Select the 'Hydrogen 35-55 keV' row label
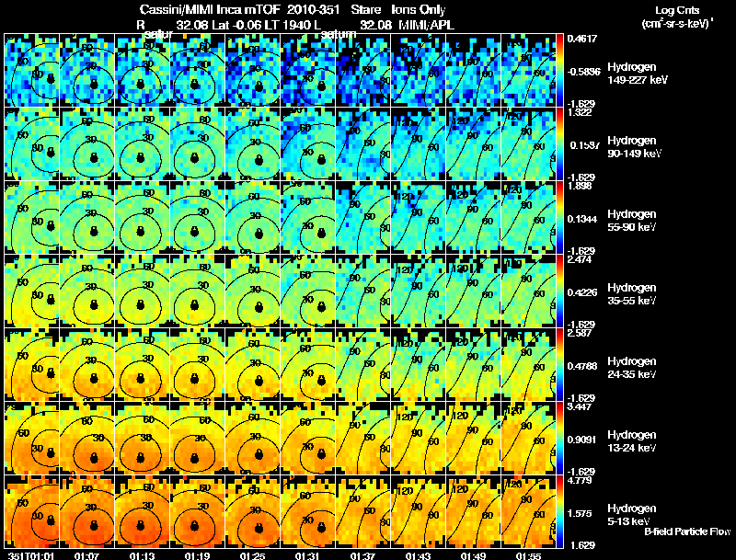 (632, 294)
